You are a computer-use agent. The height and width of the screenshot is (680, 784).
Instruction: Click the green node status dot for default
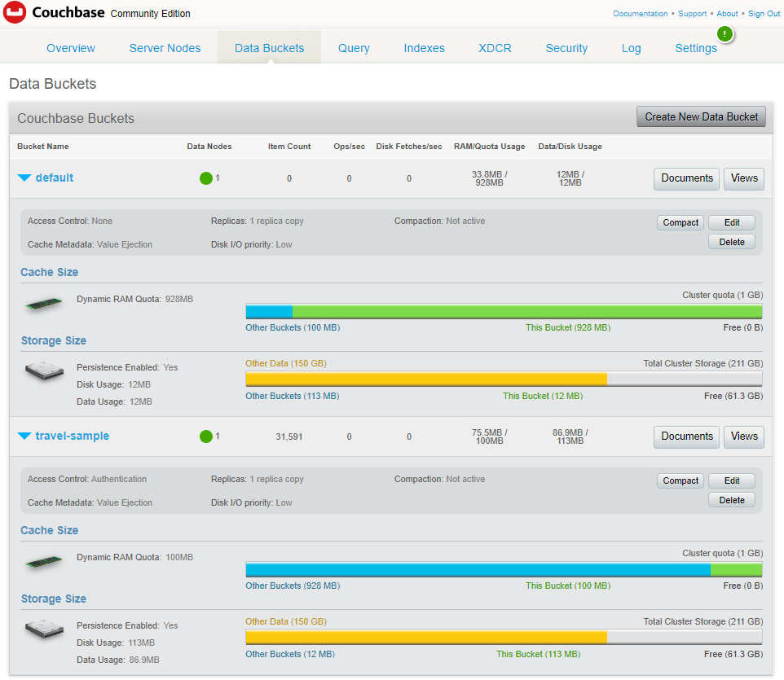click(x=206, y=178)
